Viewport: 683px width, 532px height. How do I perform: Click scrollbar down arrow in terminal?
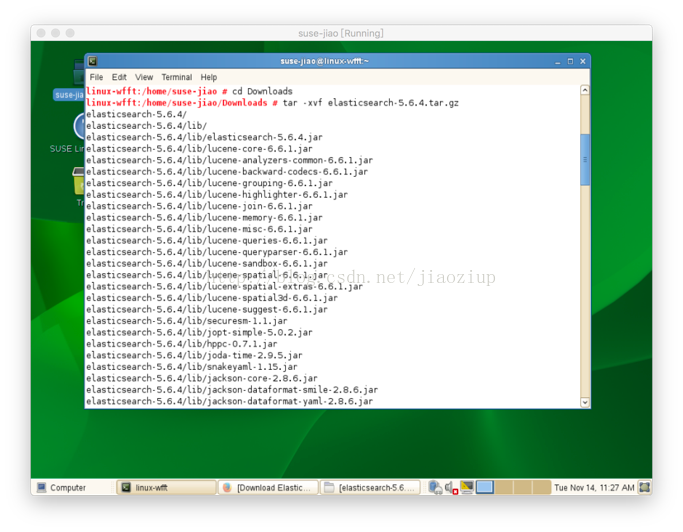click(x=585, y=402)
